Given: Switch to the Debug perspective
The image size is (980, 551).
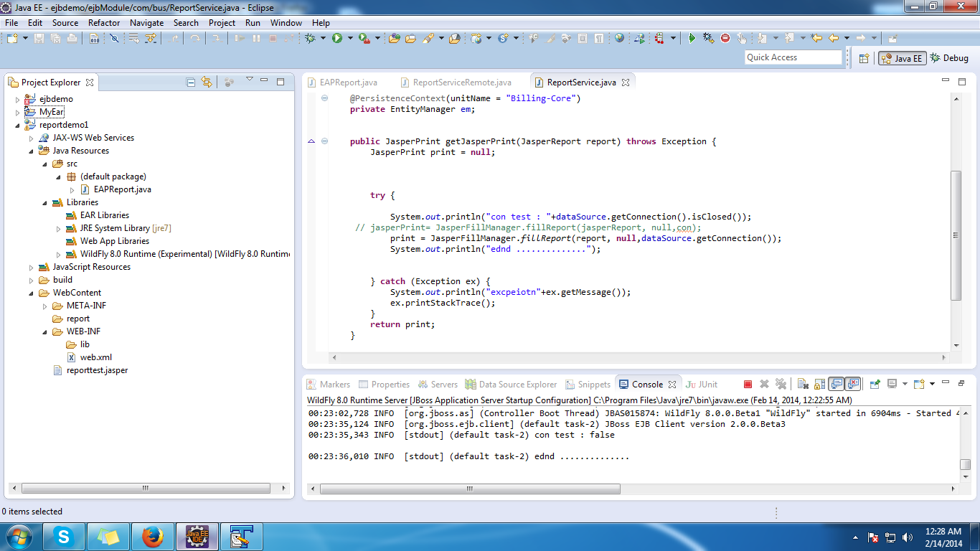Looking at the screenshot, I should pos(949,58).
